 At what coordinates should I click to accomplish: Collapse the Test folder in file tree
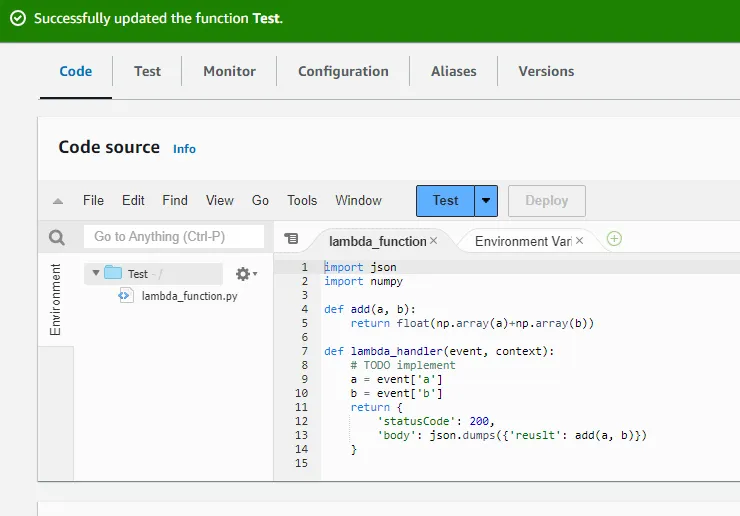point(96,273)
